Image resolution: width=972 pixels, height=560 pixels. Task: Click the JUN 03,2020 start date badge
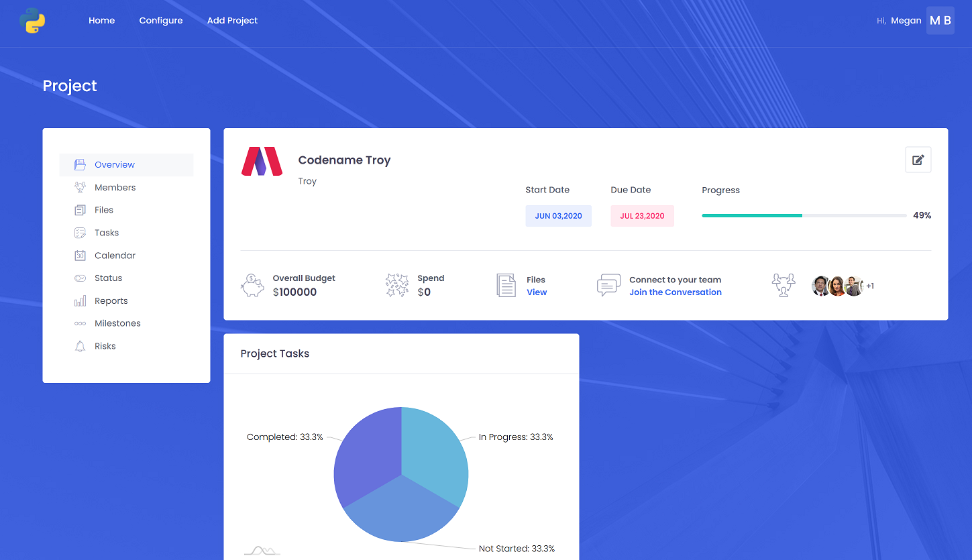pyautogui.click(x=559, y=216)
